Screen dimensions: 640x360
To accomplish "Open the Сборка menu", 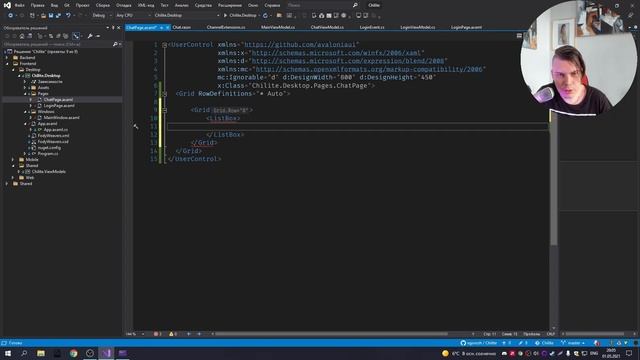I will pos(102,5).
